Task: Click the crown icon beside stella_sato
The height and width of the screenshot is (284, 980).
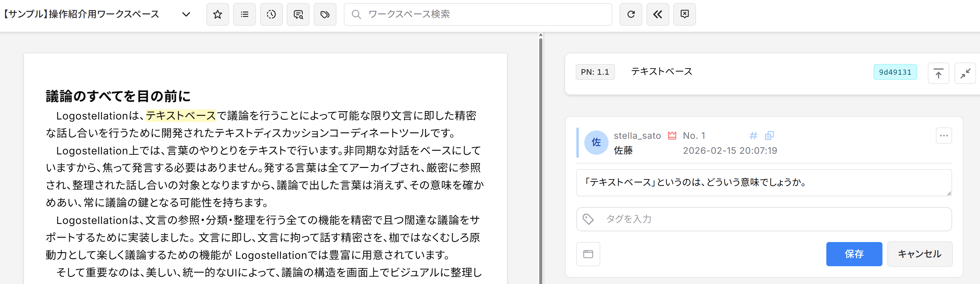Action: [x=672, y=135]
